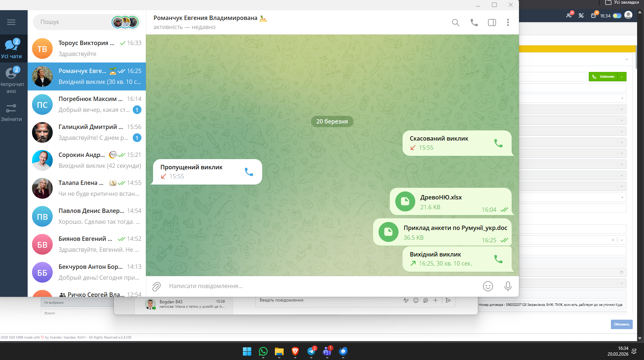Open the Приклад анкети по Румунії_укр.doc file icon
Image resolution: width=644 pixels, height=360 pixels.
[x=388, y=232]
